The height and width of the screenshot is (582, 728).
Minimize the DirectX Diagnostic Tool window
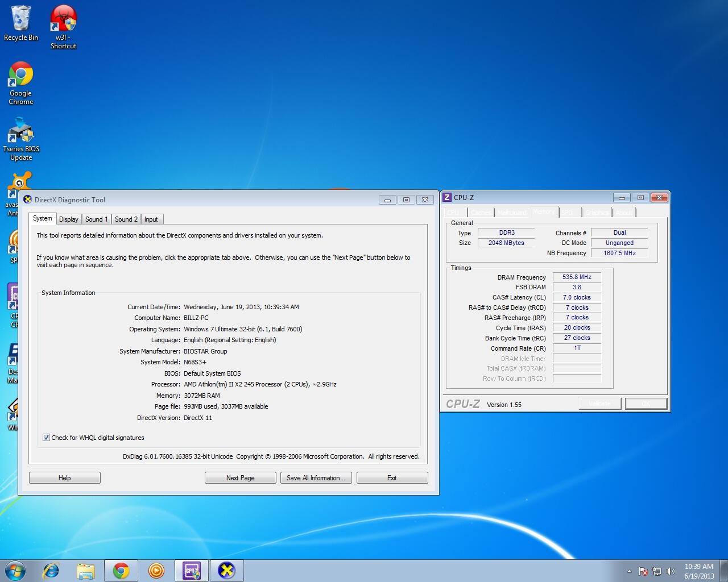tap(387, 199)
